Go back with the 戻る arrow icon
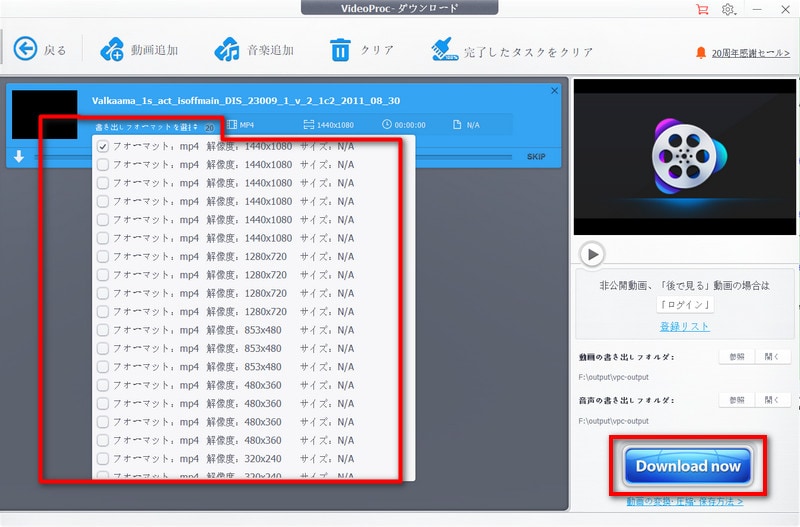 pyautogui.click(x=25, y=49)
